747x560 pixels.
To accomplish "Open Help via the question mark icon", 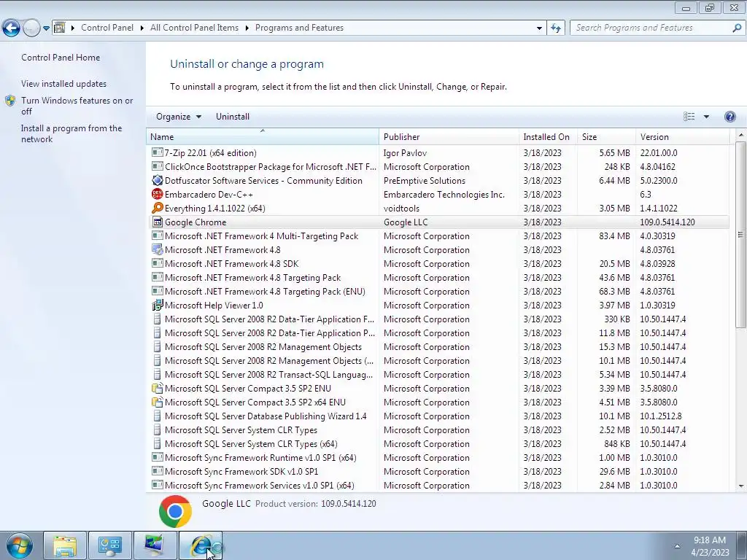I will coord(729,117).
